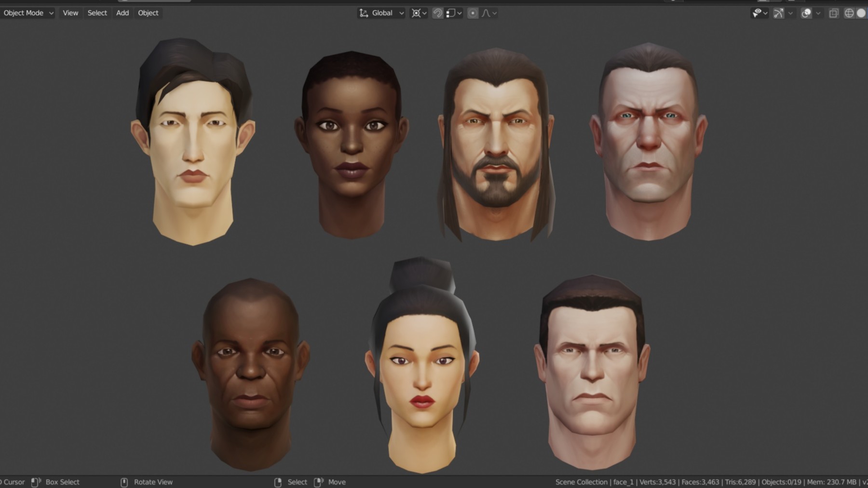Switch to solid viewport shading sphere icon

(861, 13)
